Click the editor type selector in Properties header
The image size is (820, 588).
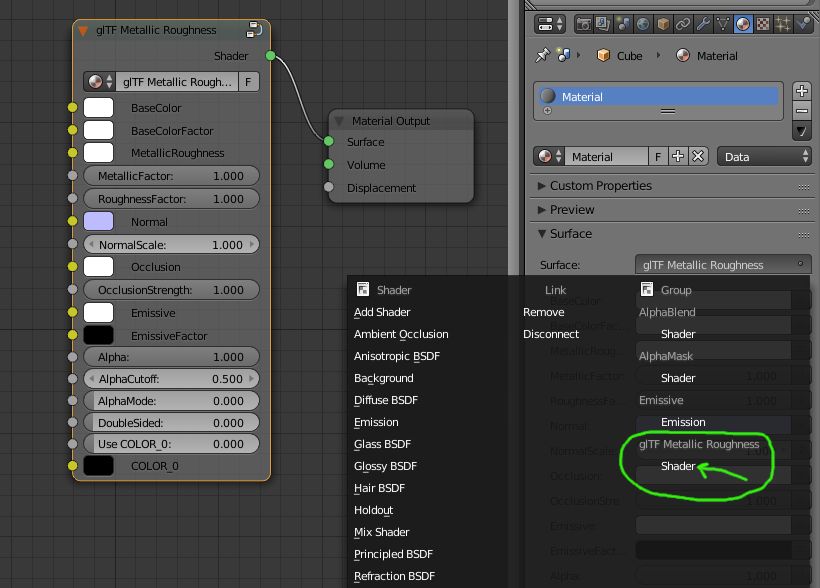pyautogui.click(x=550, y=24)
